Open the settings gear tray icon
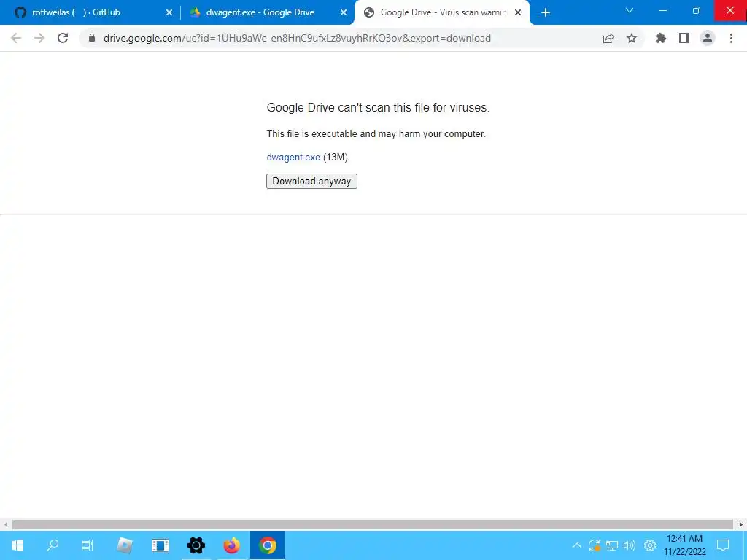Image resolution: width=747 pixels, height=560 pixels. [x=650, y=545]
